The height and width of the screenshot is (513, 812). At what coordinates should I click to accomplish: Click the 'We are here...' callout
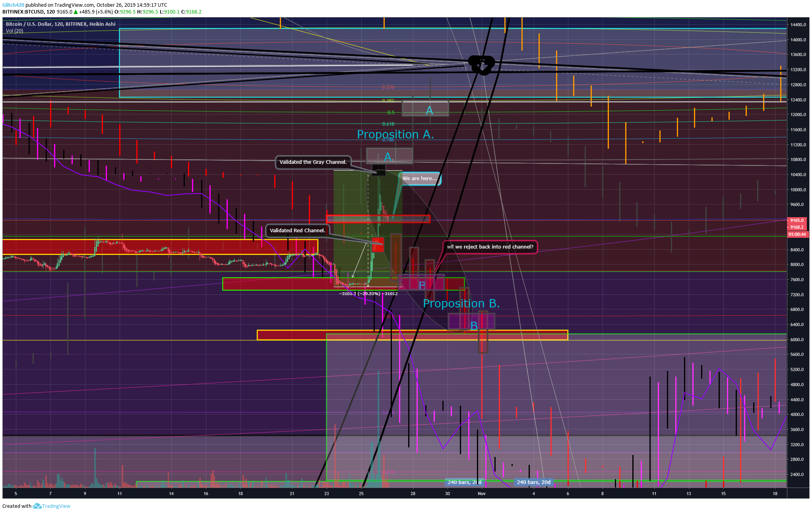pos(420,178)
